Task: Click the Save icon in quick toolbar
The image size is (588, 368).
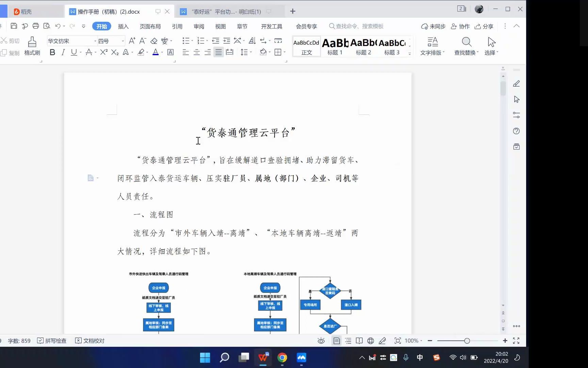Action: [14, 26]
